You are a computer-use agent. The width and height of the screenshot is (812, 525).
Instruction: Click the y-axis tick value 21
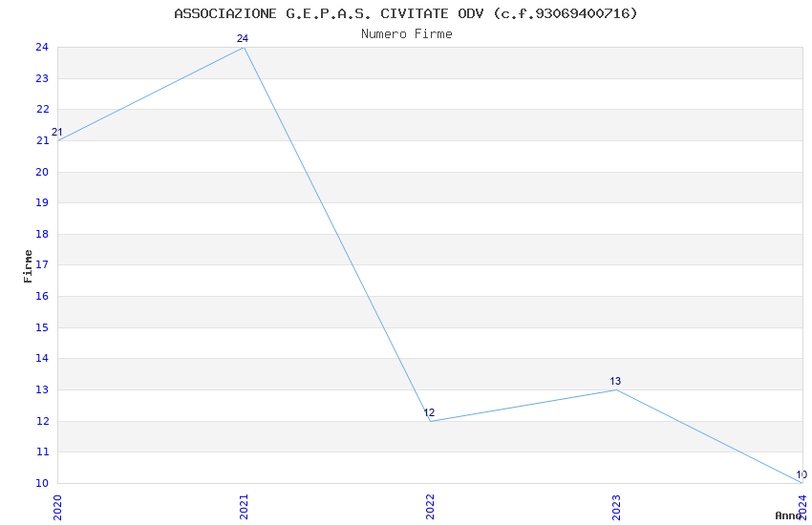[42, 140]
